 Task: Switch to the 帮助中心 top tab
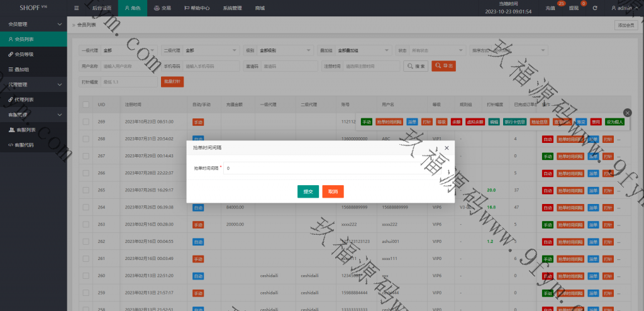(x=197, y=8)
